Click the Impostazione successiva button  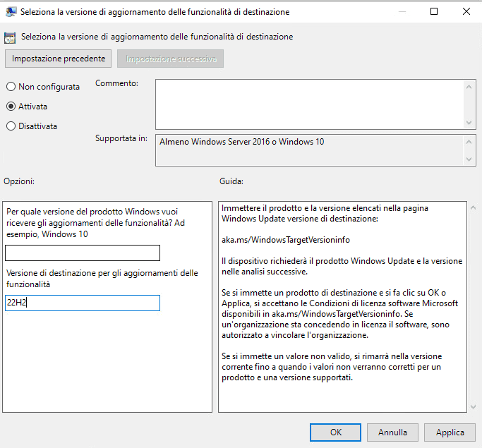pos(170,59)
